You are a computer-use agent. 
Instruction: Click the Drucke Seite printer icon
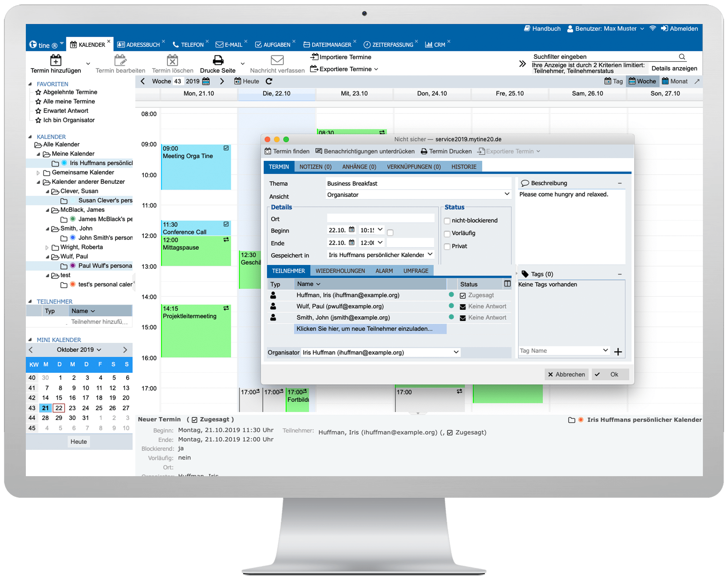(218, 60)
